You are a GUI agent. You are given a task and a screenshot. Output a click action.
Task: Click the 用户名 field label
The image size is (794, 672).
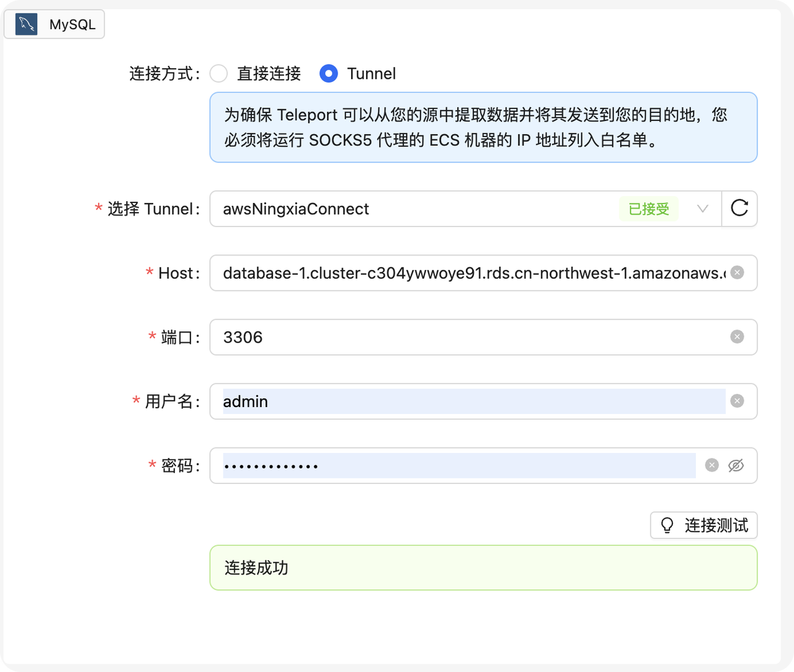coord(172,401)
